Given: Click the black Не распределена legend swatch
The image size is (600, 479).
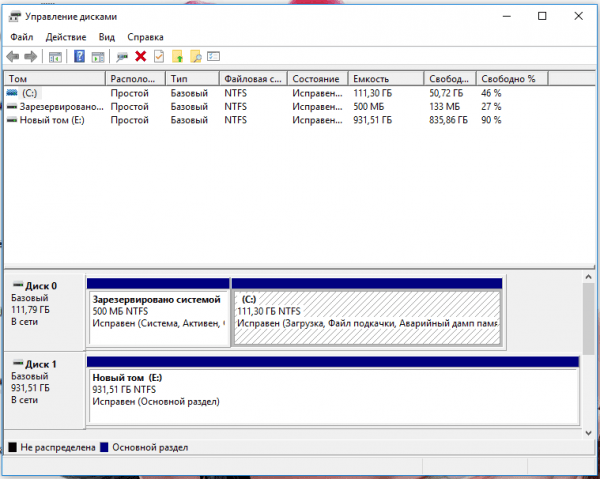Looking at the screenshot, I should pos(13,447).
